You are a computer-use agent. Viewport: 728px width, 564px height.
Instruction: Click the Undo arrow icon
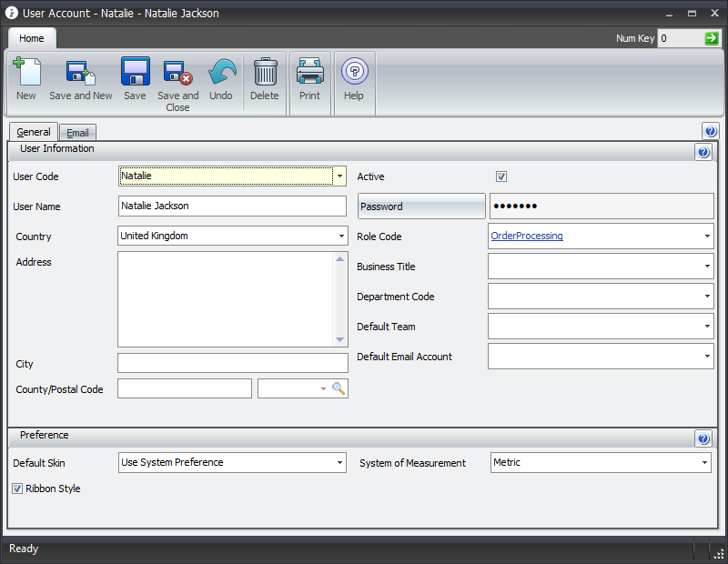(x=221, y=73)
